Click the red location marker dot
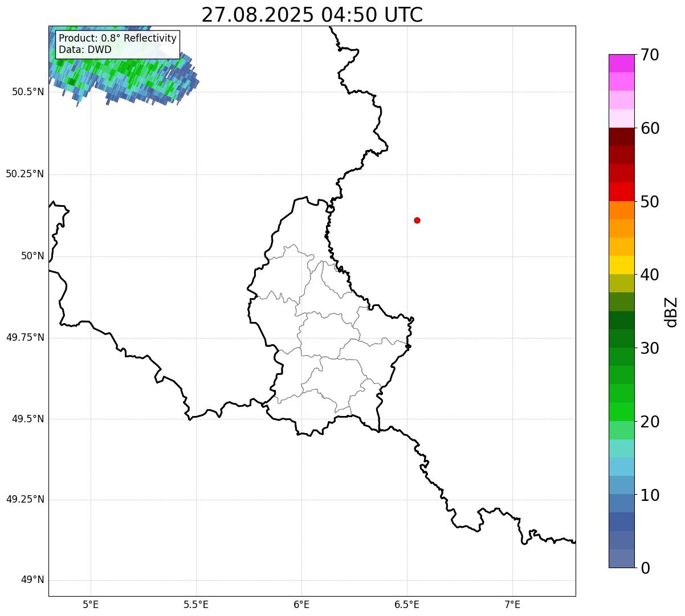The height and width of the screenshot is (616, 685). (417, 220)
